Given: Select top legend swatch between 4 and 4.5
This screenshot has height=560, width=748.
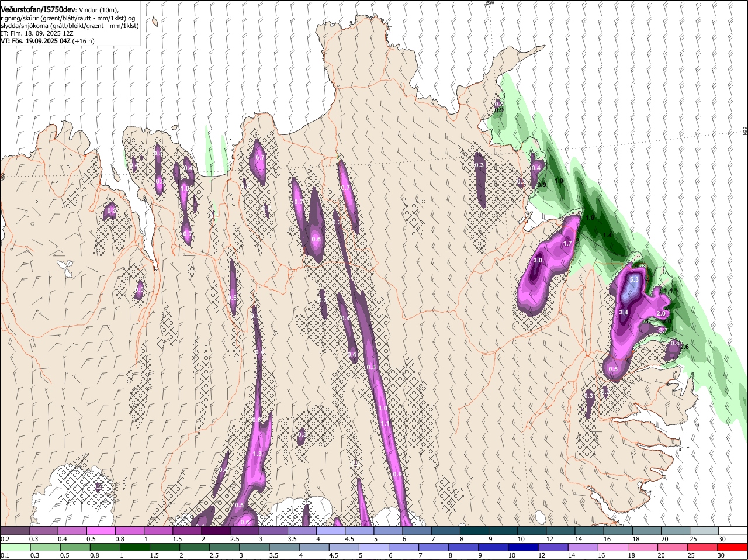Looking at the screenshot, I should tap(331, 531).
